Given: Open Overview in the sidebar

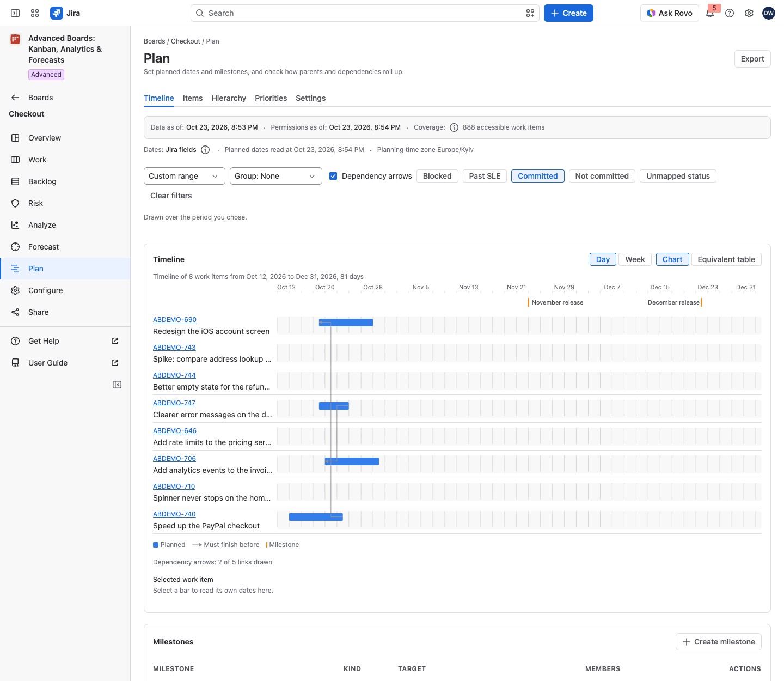Looking at the screenshot, I should (65, 138).
